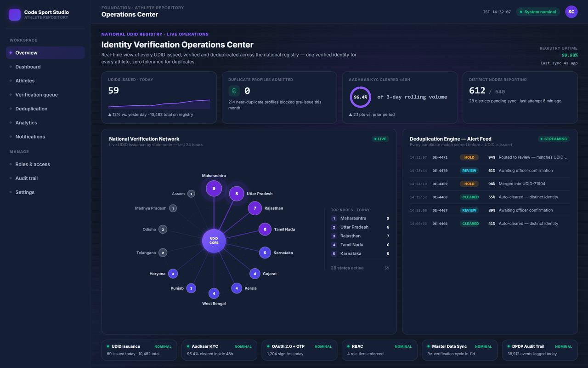Viewport: 588px width, 368px height.
Task: Select the Punjab network node
Action: (191, 288)
